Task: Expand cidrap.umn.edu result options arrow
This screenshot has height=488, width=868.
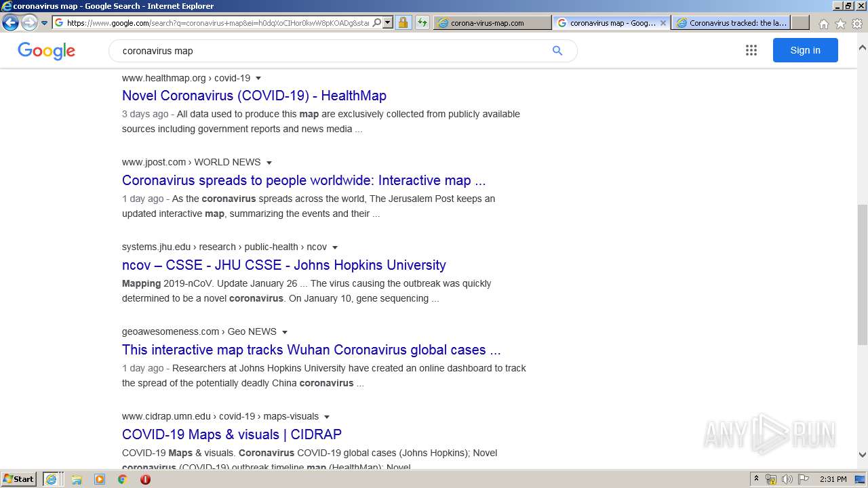Action: coord(326,417)
